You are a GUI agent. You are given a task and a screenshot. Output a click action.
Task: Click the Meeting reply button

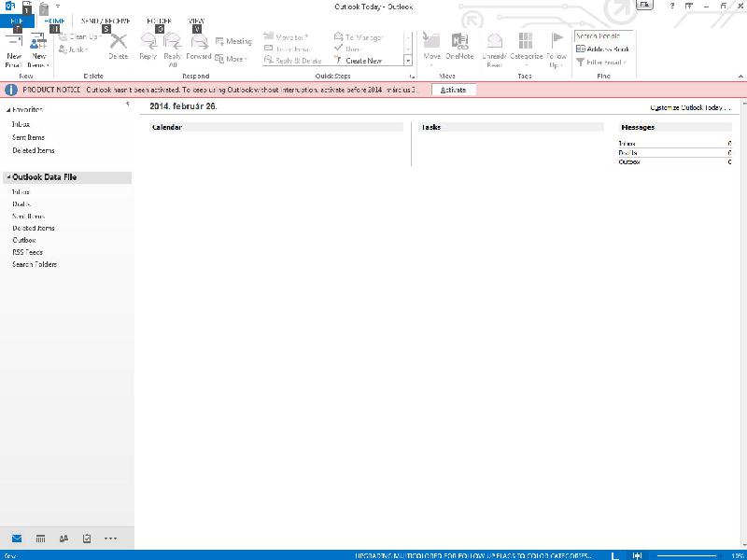pyautogui.click(x=233, y=41)
